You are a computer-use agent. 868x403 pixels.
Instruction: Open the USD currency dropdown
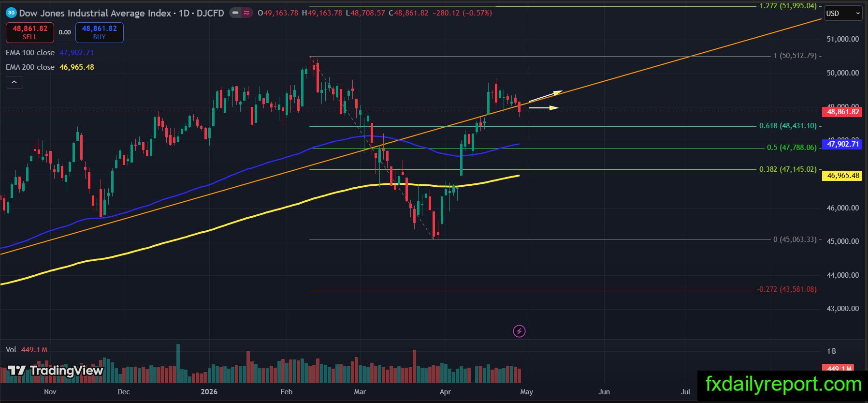843,13
